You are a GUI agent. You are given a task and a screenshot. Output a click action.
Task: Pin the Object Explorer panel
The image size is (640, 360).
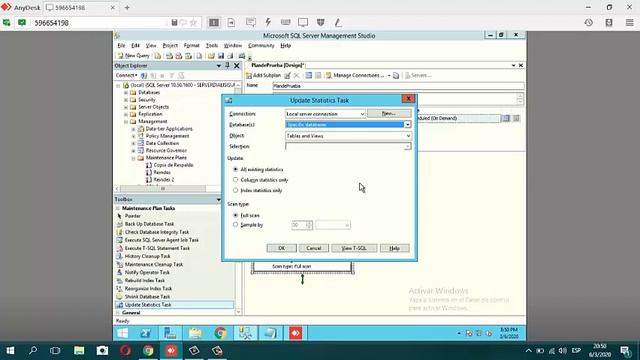point(228,65)
